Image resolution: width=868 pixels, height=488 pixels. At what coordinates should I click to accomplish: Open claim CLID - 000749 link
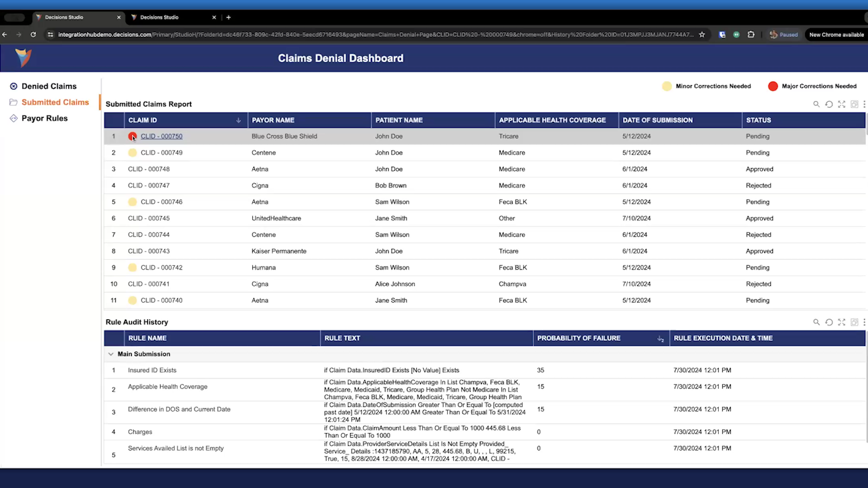click(161, 153)
